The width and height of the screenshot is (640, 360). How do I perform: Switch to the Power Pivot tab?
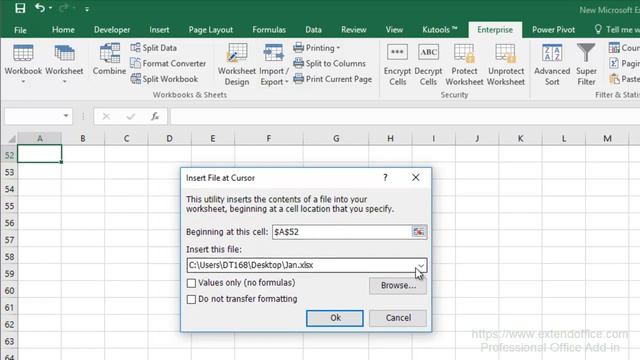[553, 30]
